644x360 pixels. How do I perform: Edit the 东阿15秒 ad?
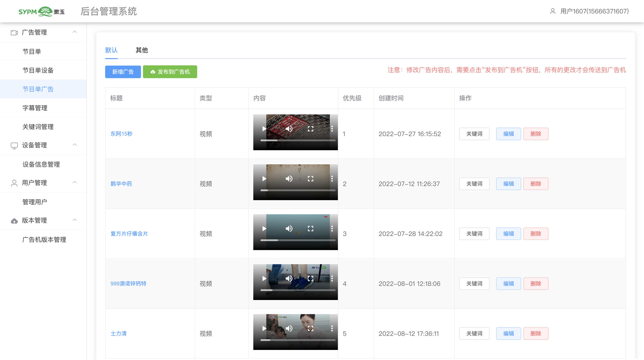point(508,134)
